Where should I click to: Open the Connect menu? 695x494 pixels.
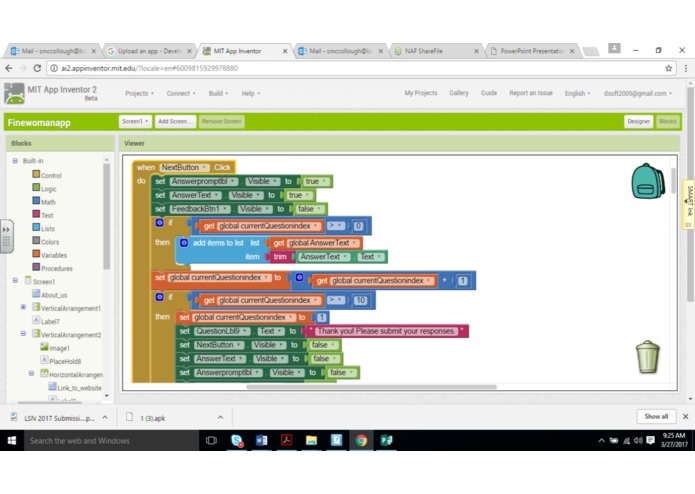tap(180, 93)
